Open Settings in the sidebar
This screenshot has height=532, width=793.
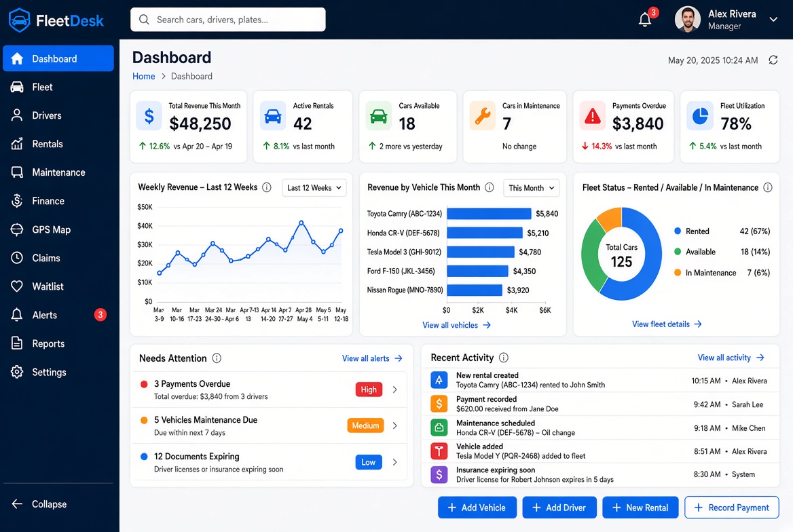(58, 373)
